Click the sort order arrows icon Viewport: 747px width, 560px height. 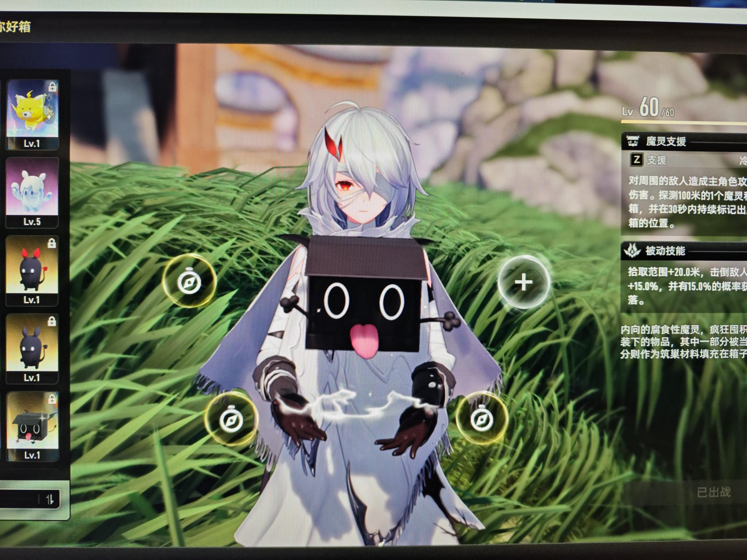tap(50, 499)
